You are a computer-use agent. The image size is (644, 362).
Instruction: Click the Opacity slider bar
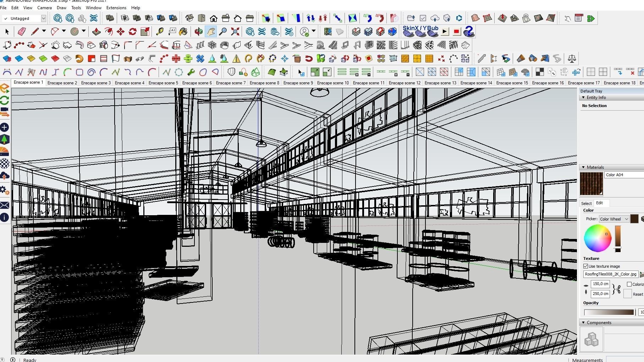coord(609,312)
